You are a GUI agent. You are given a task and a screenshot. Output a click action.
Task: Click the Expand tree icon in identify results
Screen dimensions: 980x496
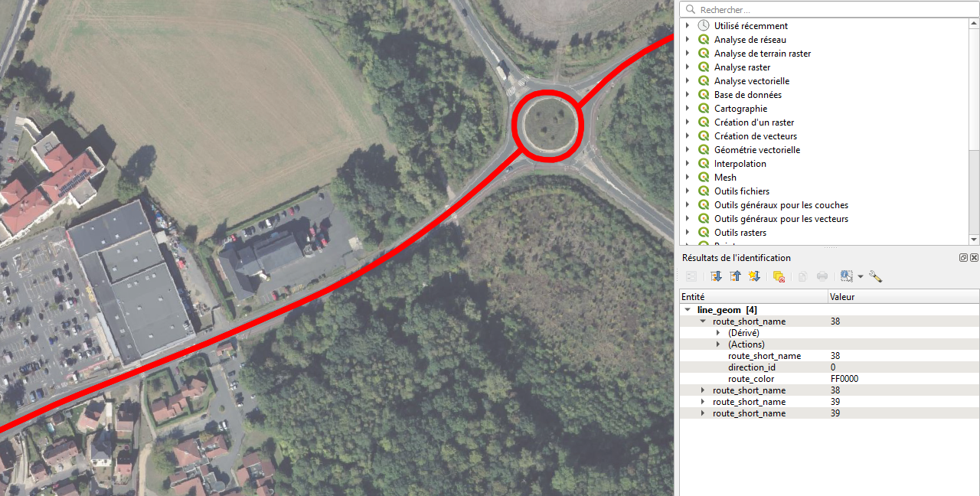(x=716, y=276)
